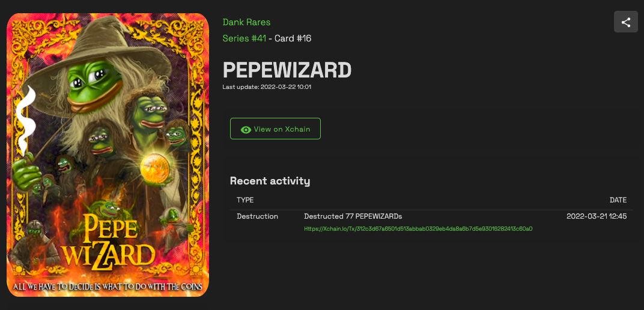
Task: Open the Series #41 link
Action: 245,38
